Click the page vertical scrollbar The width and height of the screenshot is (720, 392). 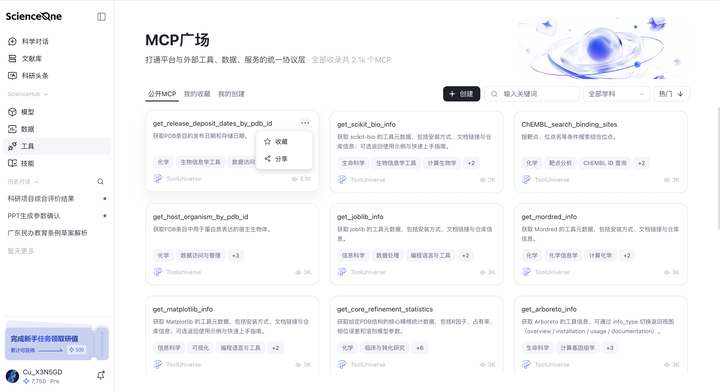[x=718, y=168]
